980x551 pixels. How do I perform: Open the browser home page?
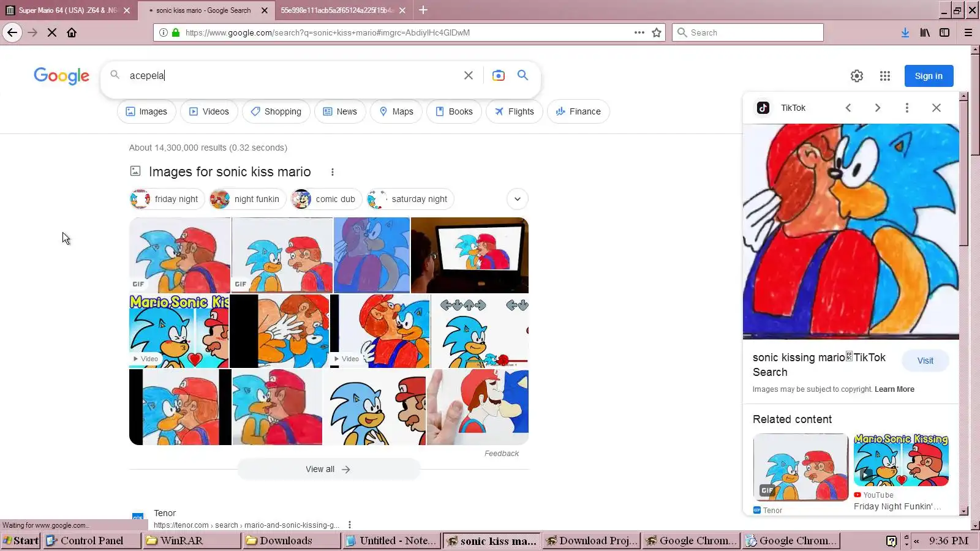[x=72, y=32]
